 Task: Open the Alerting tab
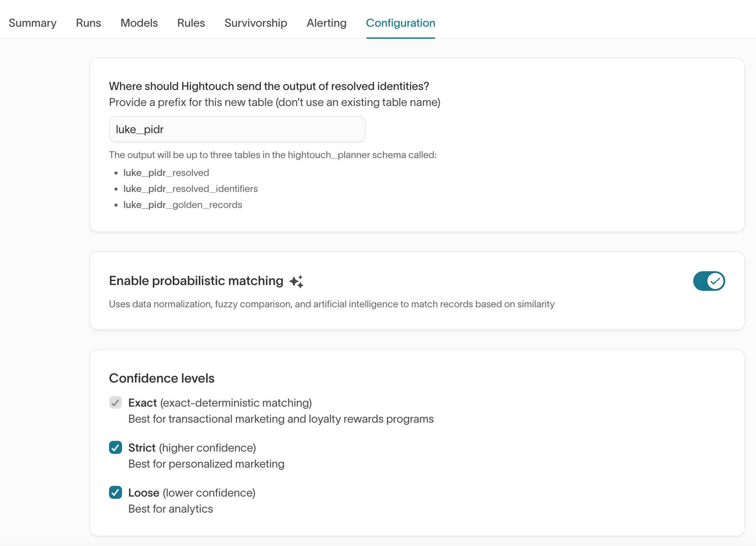326,23
